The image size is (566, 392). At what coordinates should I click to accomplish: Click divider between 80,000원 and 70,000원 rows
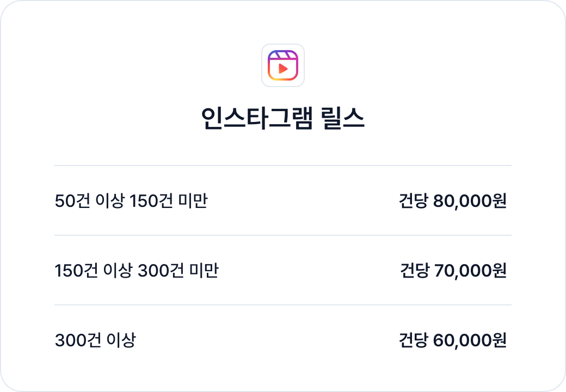tap(283, 235)
